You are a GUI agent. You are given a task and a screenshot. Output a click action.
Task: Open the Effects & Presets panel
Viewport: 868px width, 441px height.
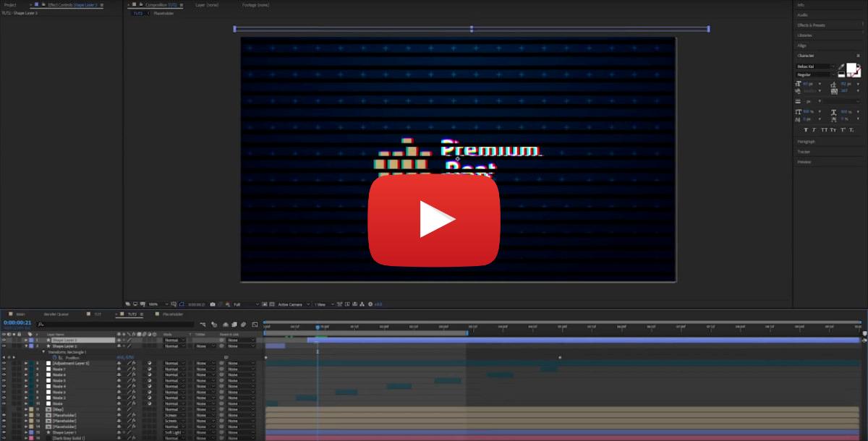[x=814, y=25]
